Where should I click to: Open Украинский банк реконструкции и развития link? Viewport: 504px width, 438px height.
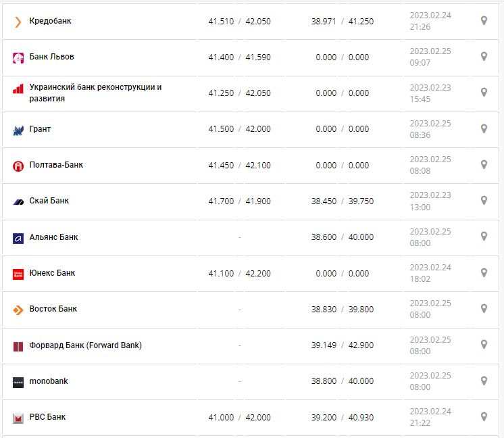point(95,93)
